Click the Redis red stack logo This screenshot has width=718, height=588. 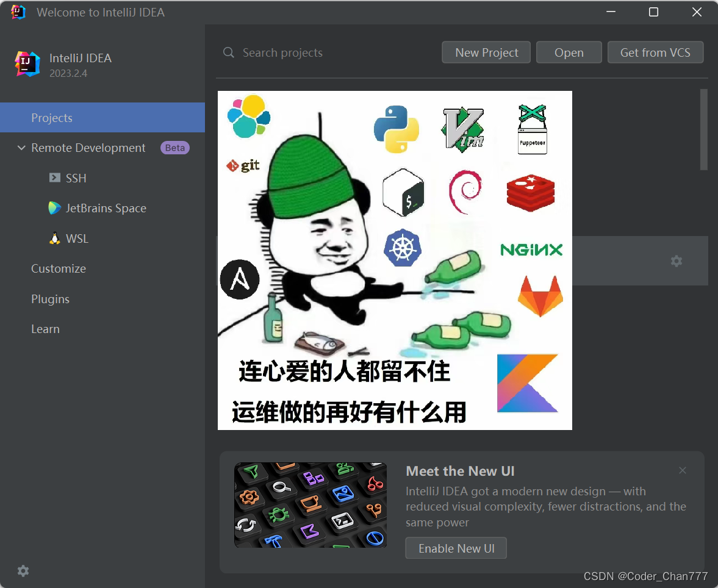coord(531,193)
